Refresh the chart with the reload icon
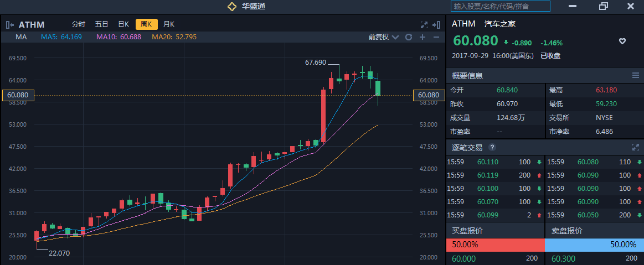The height and width of the screenshot is (265, 644). (409, 37)
